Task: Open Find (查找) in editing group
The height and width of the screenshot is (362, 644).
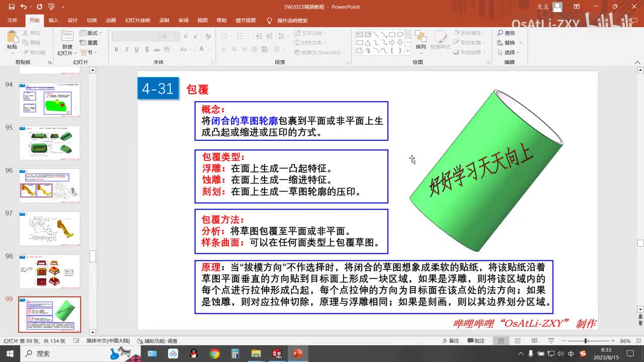Action: click(x=506, y=33)
